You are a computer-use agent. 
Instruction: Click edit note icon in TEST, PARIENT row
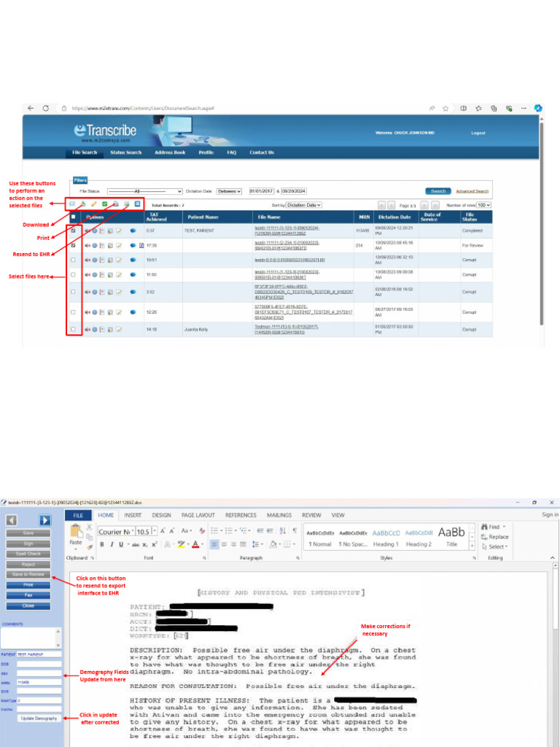119,231
